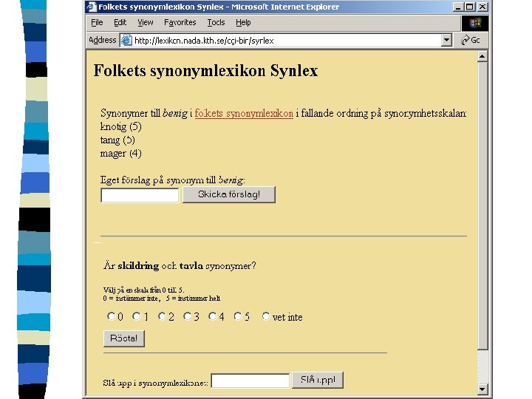Image resolution: width=532 pixels, height=399 pixels.
Task: Click the synonym result tanig (5)
Action: 117,140
